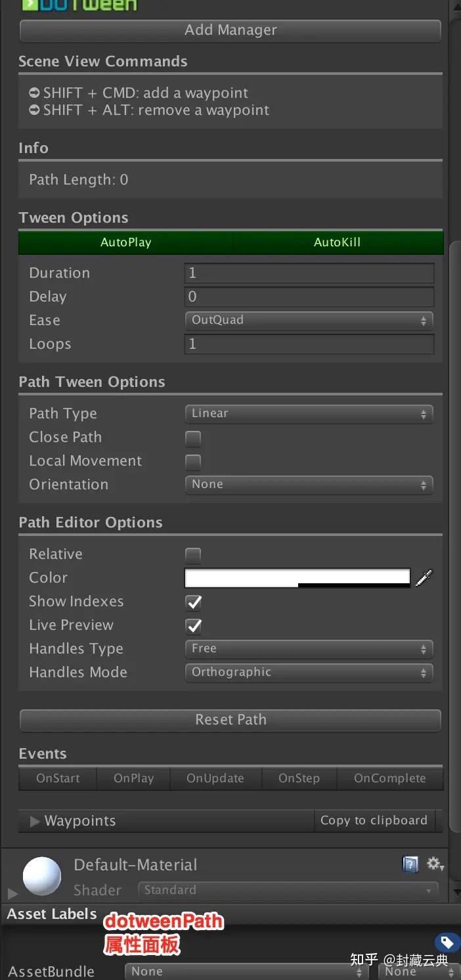Click the path Color swatch

pyautogui.click(x=297, y=578)
